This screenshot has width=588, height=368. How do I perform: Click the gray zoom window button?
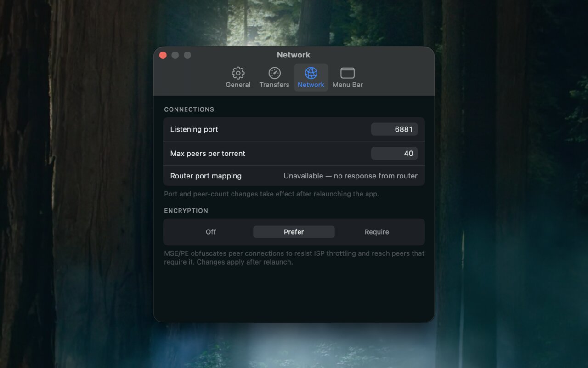coord(187,55)
